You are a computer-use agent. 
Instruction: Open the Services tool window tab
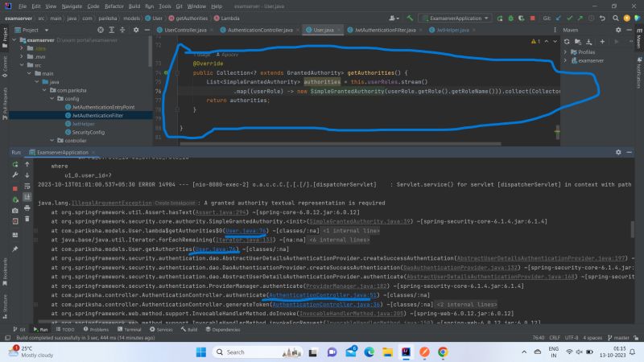[x=162, y=330]
